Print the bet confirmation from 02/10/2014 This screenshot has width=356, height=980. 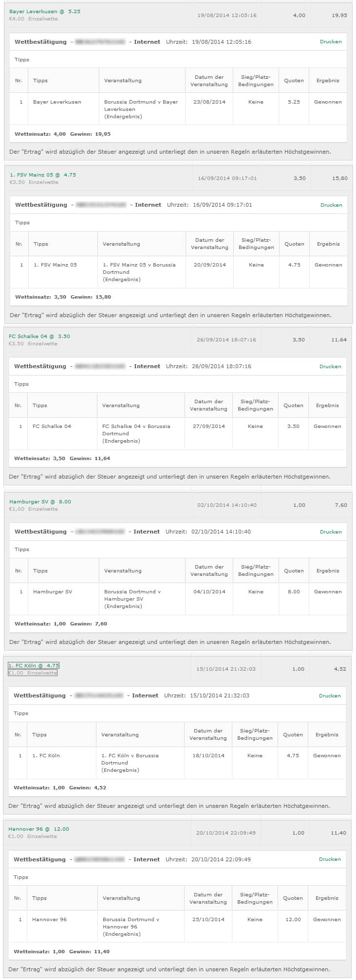point(331,532)
